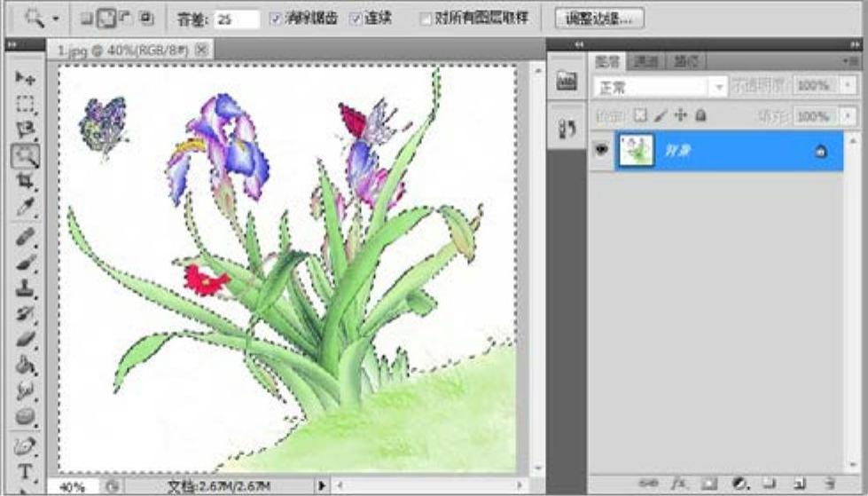868x496 pixels.
Task: Choose the horizontal Type tool
Action: (x=25, y=470)
